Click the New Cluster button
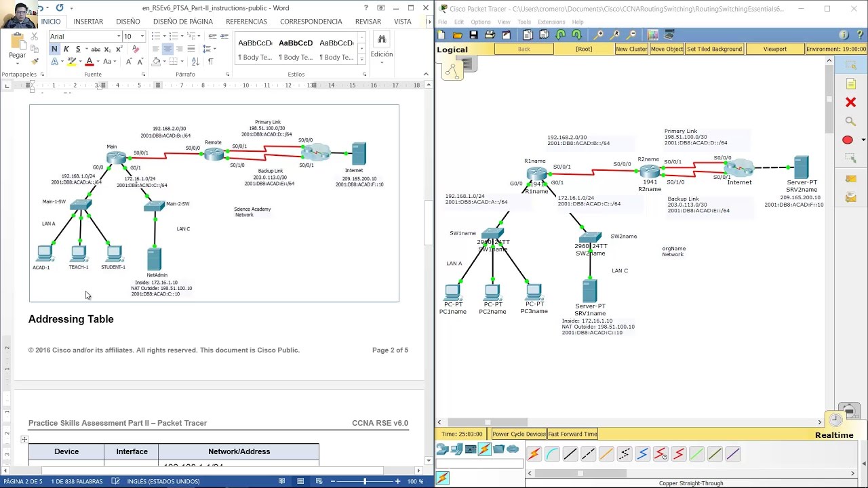The image size is (868, 488). click(x=631, y=49)
